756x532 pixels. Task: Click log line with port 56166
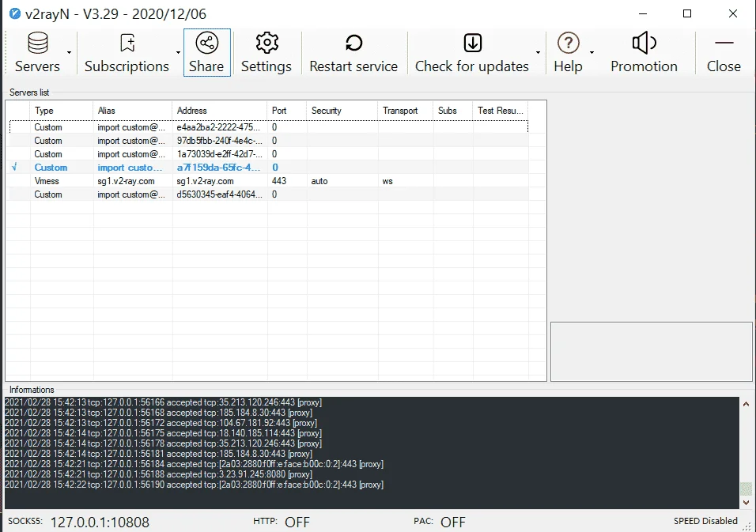(163, 402)
